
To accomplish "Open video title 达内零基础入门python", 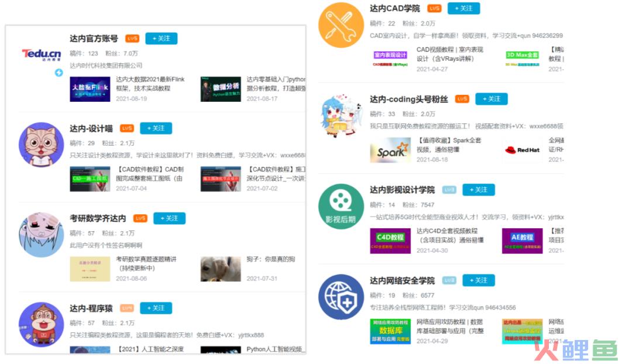I will coord(276,84).
